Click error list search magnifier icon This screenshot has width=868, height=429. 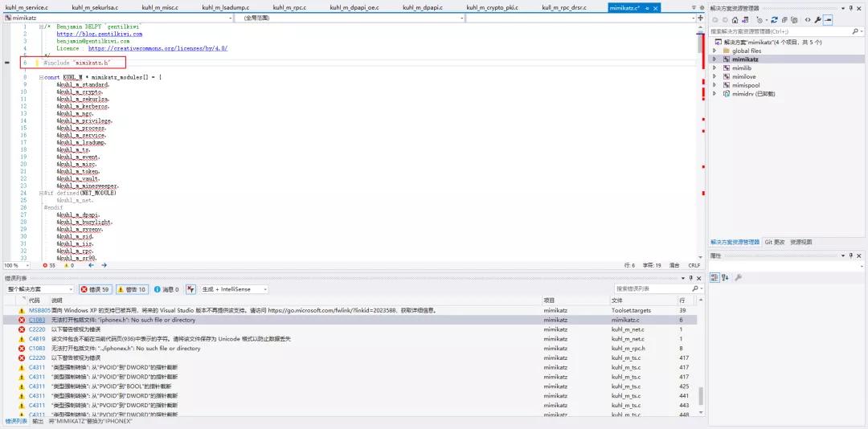coord(695,289)
